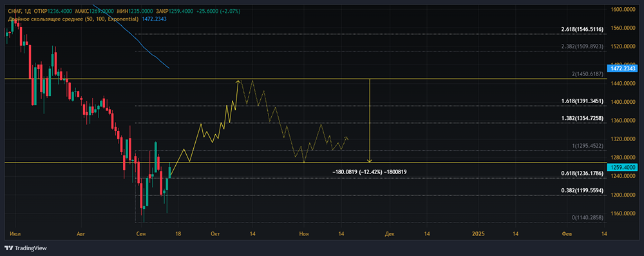Click the Дек date on time axis

coord(390,234)
